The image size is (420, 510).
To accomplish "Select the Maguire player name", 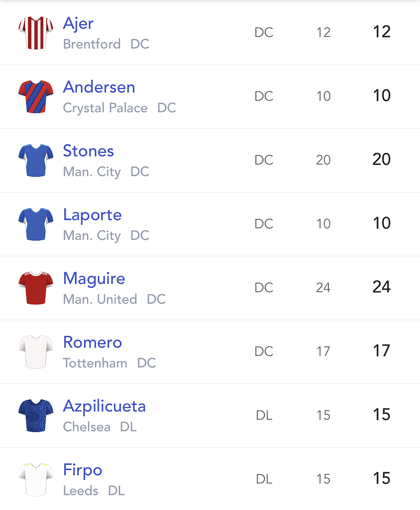I will tap(94, 279).
